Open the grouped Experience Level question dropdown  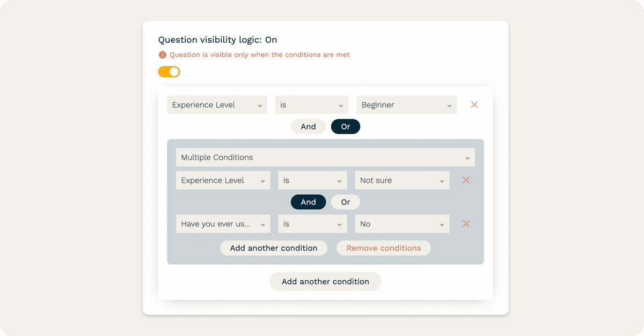tap(223, 180)
